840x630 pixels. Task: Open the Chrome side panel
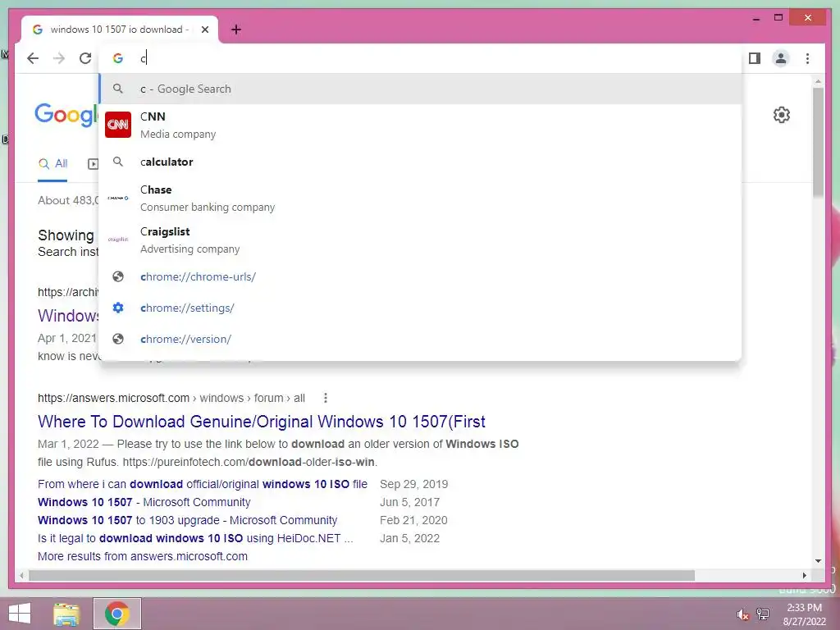click(x=755, y=58)
